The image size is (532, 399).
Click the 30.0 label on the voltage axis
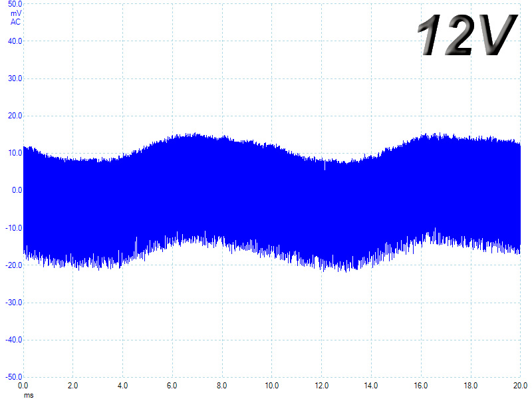tap(15, 78)
